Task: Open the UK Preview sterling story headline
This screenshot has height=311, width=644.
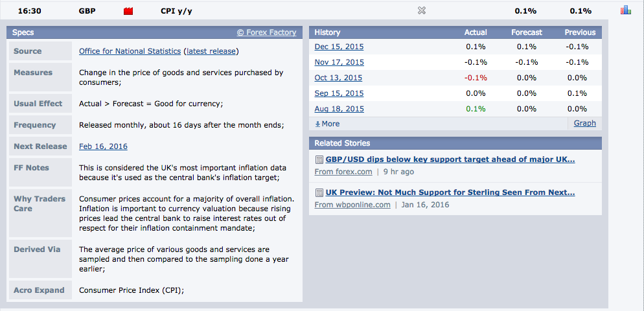Action: 450,192
